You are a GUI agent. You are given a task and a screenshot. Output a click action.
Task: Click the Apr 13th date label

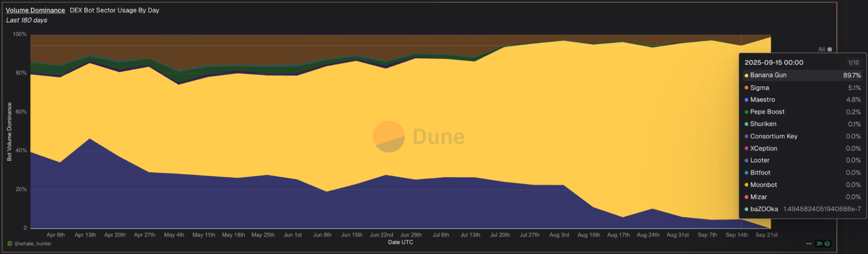(x=85, y=235)
